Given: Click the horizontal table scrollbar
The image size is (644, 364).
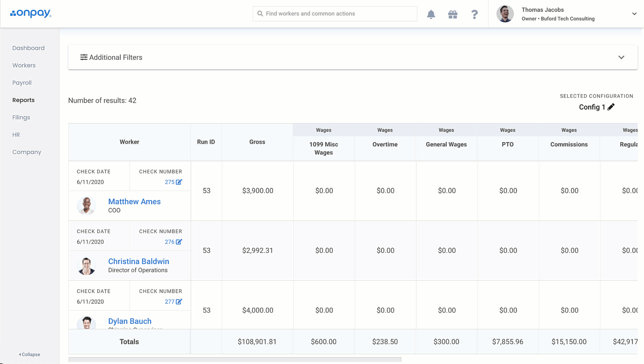Looking at the screenshot, I should point(235,359).
